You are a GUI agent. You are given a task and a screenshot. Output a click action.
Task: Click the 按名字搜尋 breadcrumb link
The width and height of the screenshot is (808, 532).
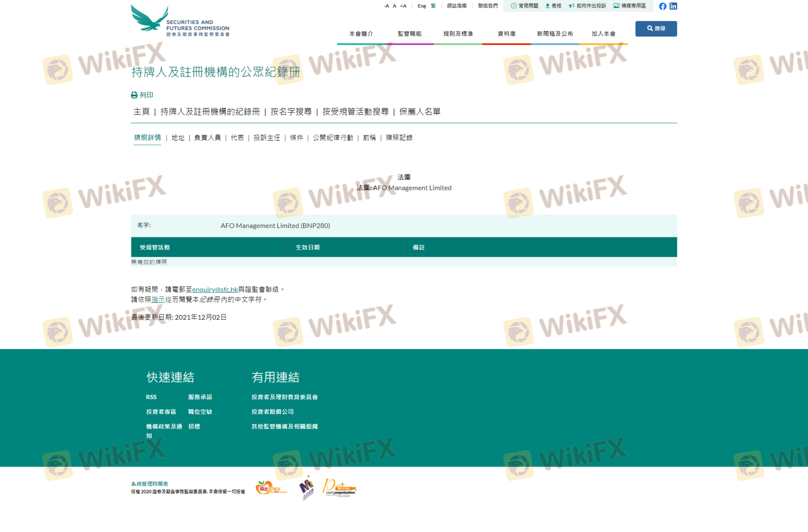(291, 112)
